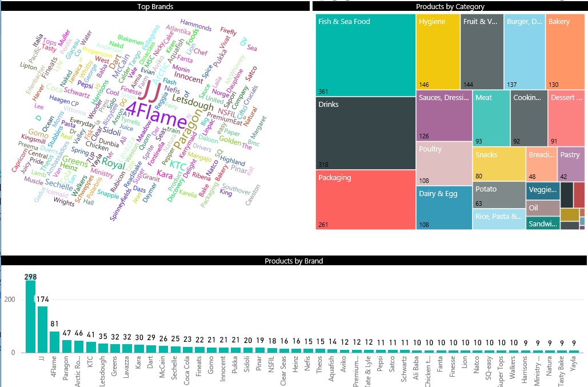Click the Breadi... category tile

click(x=542, y=164)
